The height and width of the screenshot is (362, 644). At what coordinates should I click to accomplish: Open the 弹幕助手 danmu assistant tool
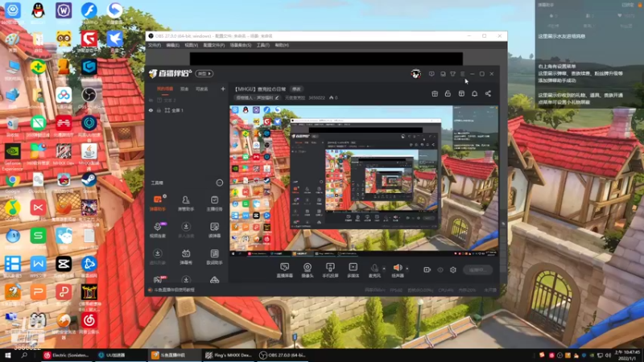coord(157,203)
